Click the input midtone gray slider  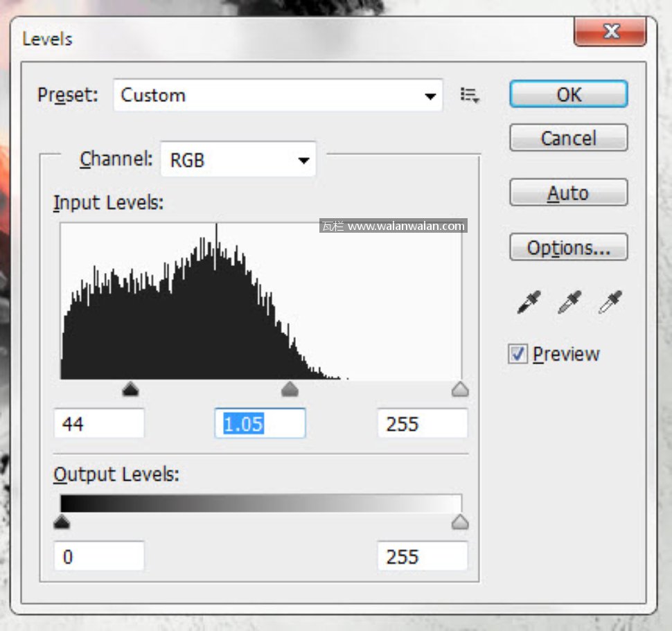click(290, 390)
